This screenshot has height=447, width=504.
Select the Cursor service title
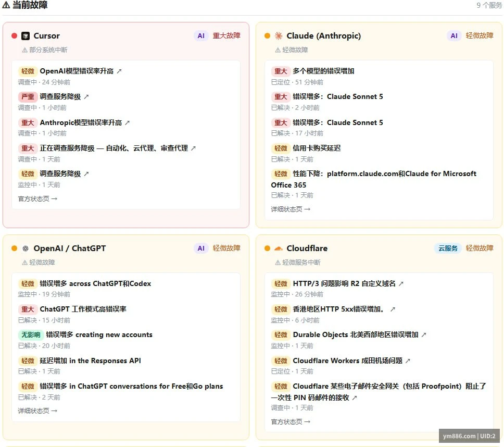(x=47, y=36)
